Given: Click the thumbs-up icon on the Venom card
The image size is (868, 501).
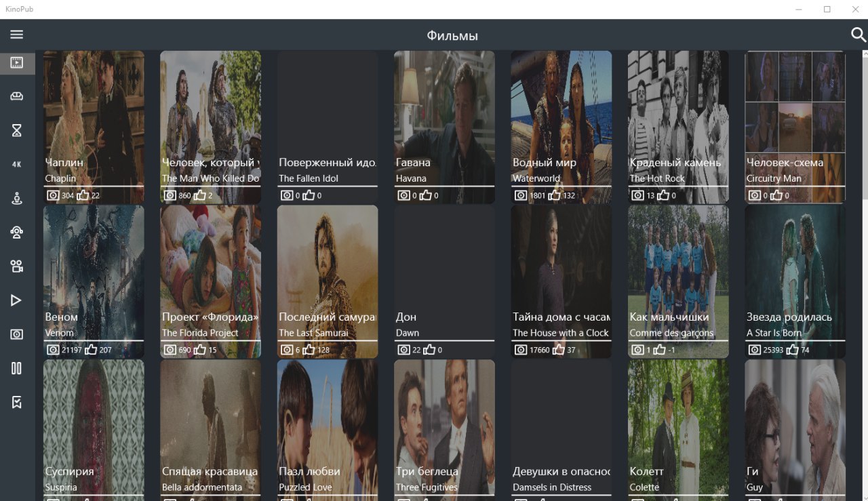Looking at the screenshot, I should [x=90, y=350].
